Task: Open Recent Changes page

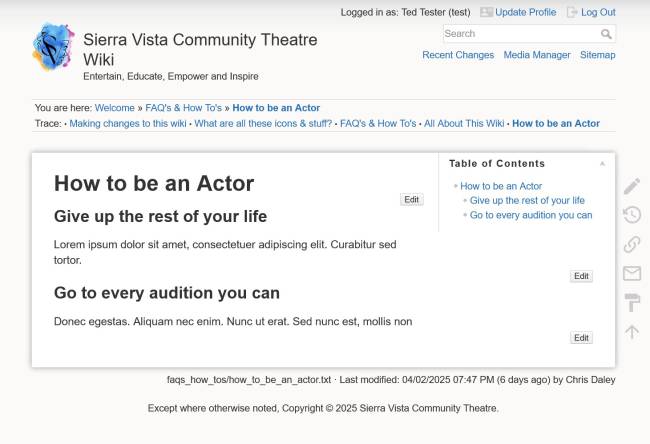Action: pos(458,55)
